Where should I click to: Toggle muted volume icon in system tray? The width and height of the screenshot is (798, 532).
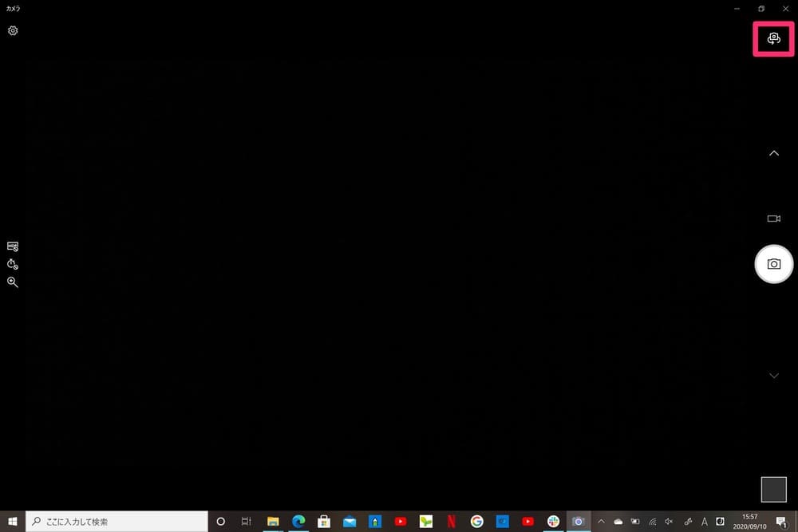pyautogui.click(x=669, y=522)
